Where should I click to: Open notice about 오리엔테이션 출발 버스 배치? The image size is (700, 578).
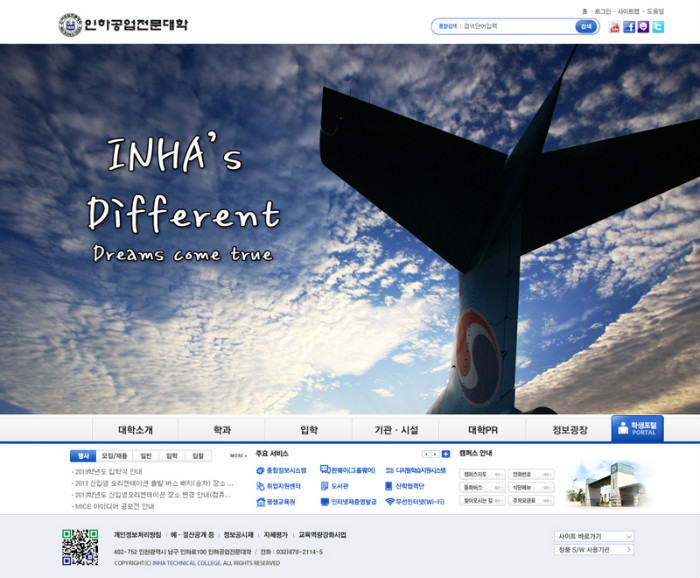pos(154,483)
